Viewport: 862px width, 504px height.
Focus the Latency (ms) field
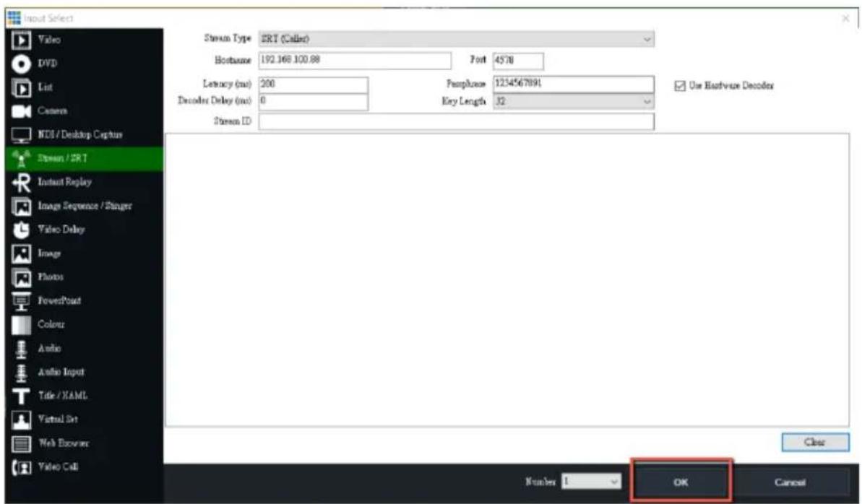click(x=314, y=84)
